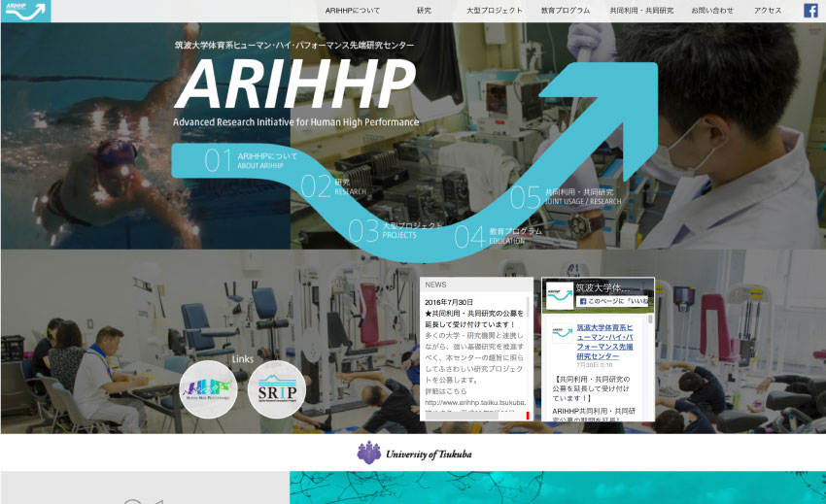
Task: Click the 2016年7月30日 news date
Action: click(x=449, y=302)
